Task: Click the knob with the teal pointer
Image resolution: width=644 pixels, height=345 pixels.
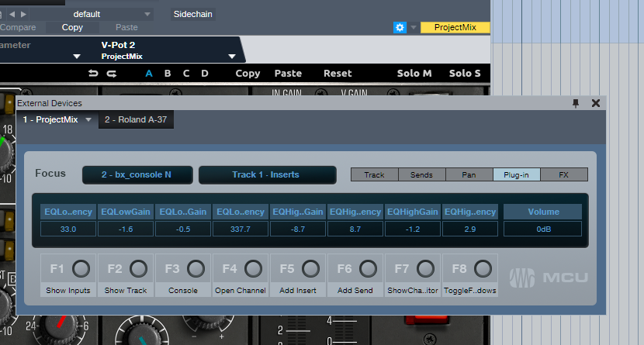Action: (142, 334)
